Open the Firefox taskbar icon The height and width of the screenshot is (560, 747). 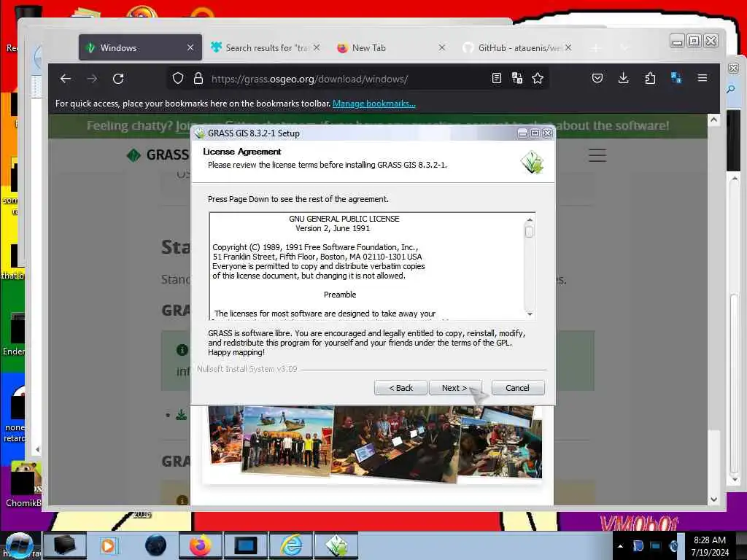201,545
